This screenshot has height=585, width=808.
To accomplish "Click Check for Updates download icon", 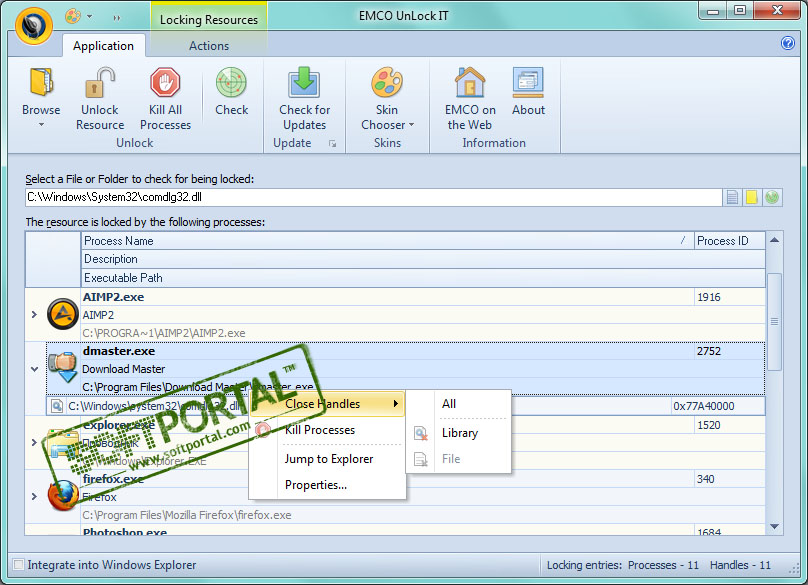I will click(304, 82).
